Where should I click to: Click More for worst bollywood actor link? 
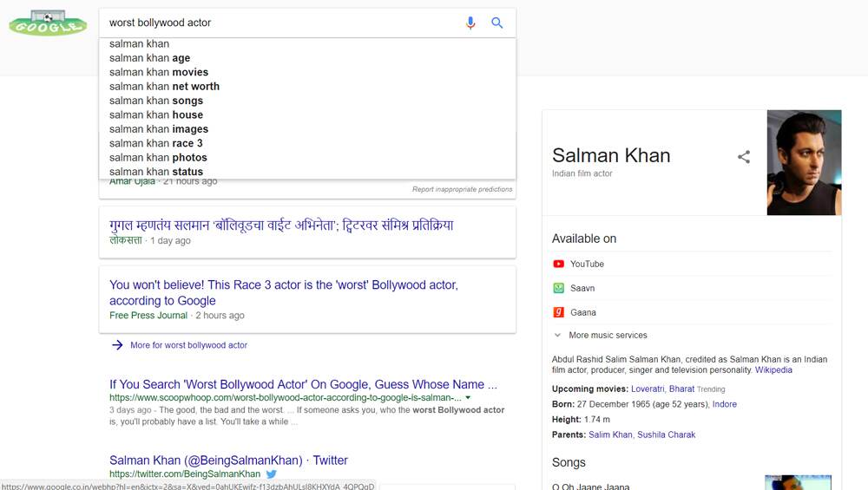click(188, 345)
